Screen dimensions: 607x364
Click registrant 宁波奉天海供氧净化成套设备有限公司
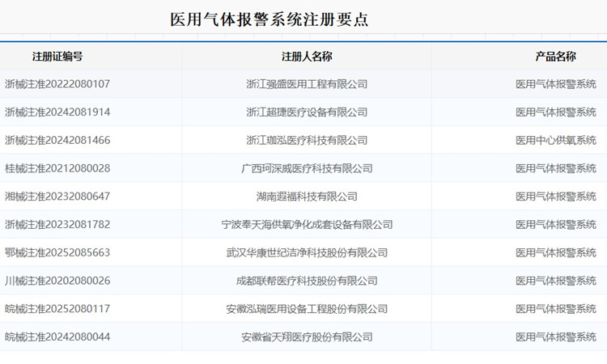pos(307,225)
